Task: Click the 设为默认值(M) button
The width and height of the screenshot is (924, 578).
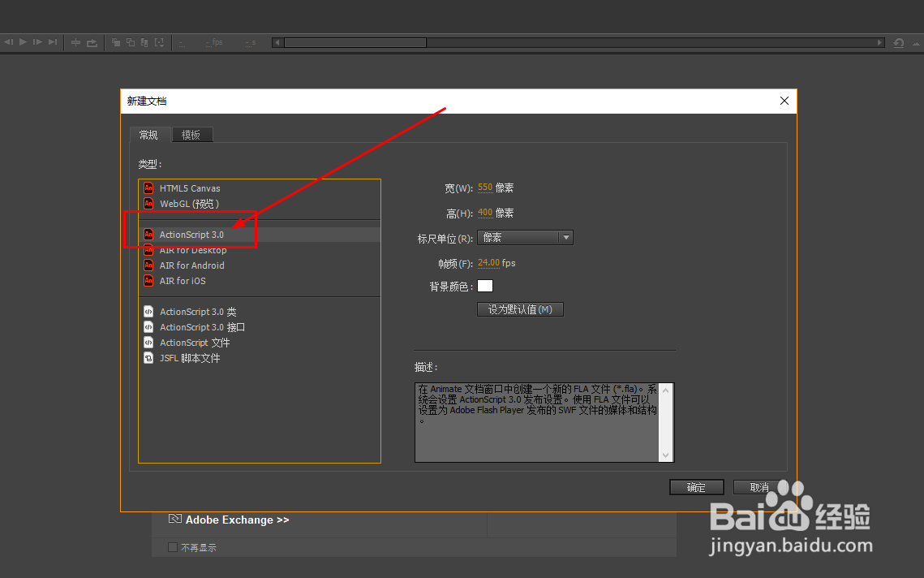Action: pyautogui.click(x=520, y=309)
